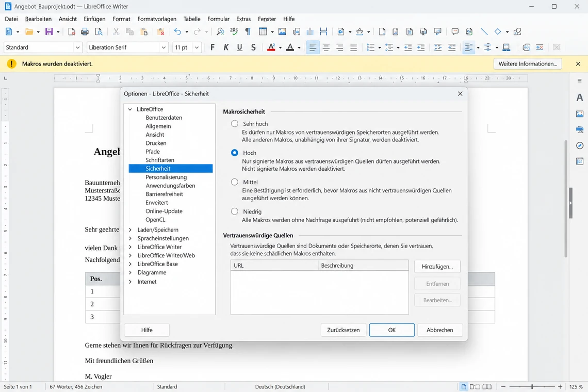Open the Einfügen menu

click(94, 19)
